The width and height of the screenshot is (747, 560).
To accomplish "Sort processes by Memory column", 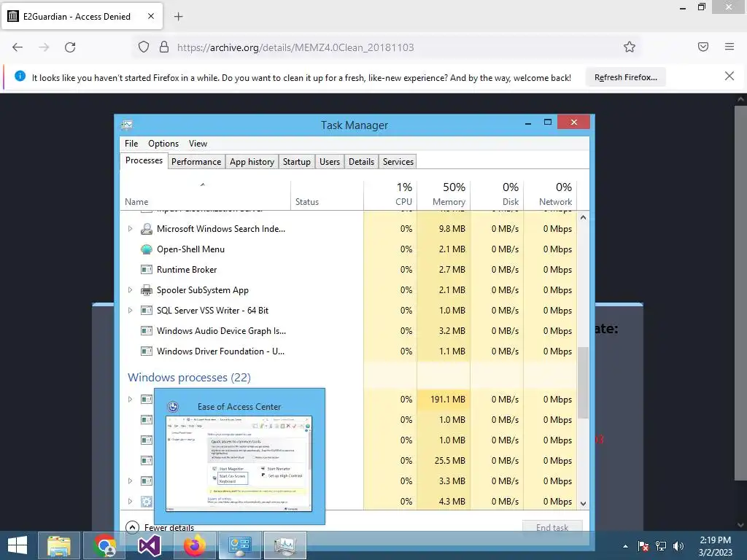I will [x=444, y=194].
